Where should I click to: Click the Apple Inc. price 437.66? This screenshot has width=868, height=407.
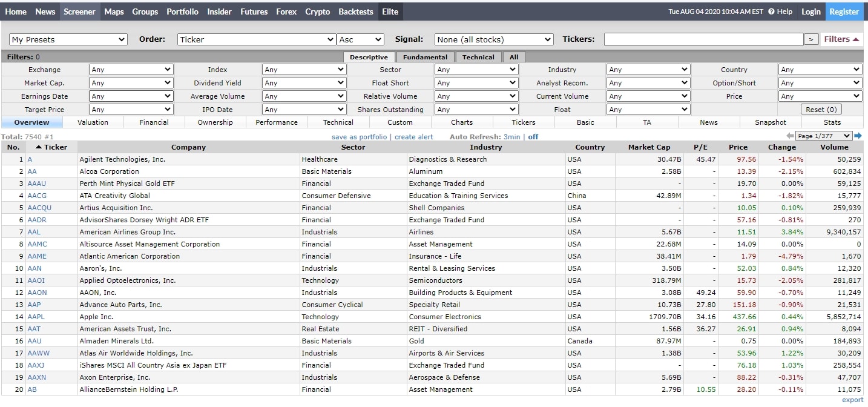(743, 317)
